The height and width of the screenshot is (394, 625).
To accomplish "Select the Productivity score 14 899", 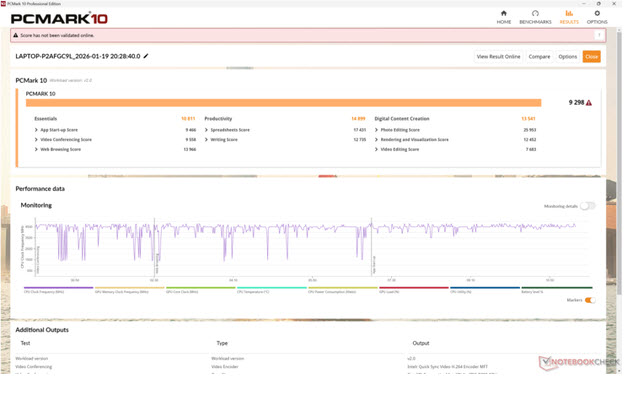I will click(358, 119).
